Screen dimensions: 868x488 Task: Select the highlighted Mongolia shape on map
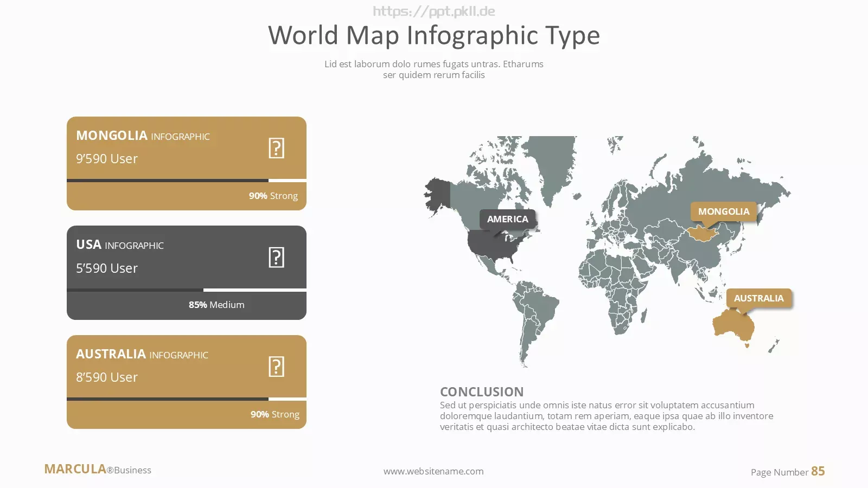703,234
